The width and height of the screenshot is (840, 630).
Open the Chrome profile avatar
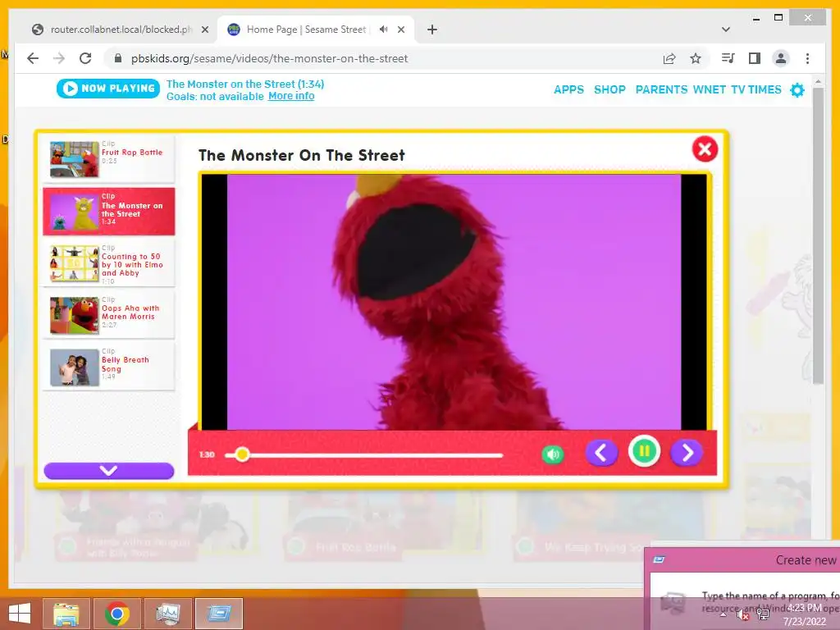click(x=781, y=58)
